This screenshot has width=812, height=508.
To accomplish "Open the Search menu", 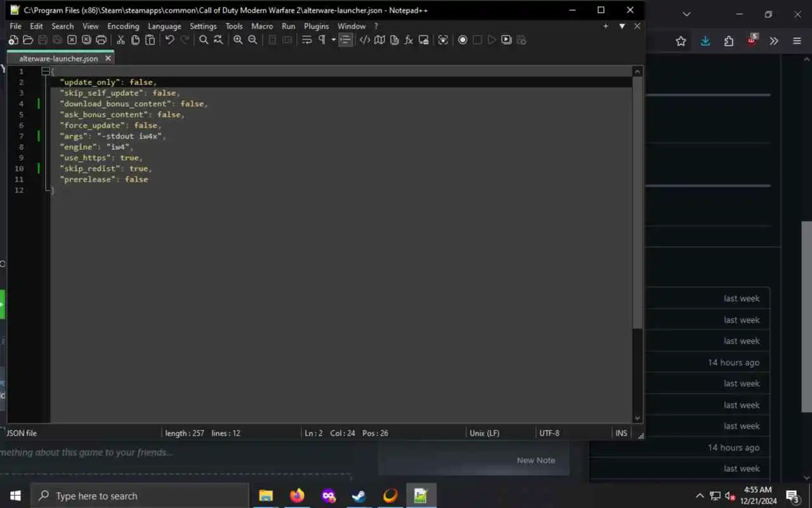I will click(62, 26).
